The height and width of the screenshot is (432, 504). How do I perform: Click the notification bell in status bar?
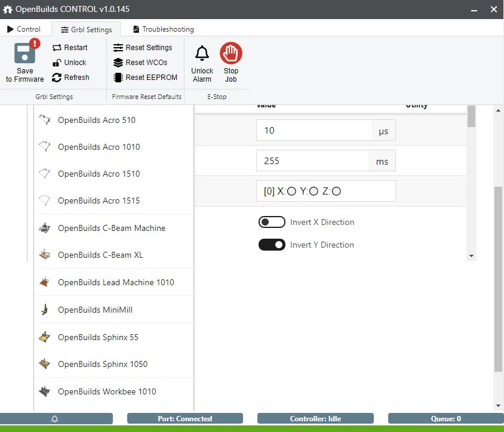pyautogui.click(x=55, y=418)
